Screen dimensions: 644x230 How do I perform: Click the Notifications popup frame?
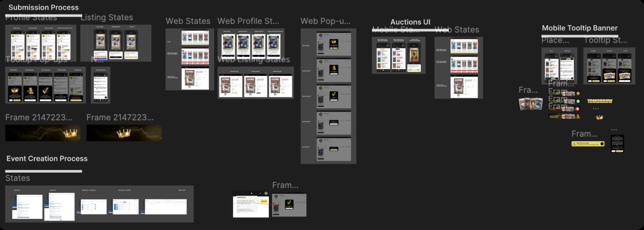point(251,204)
